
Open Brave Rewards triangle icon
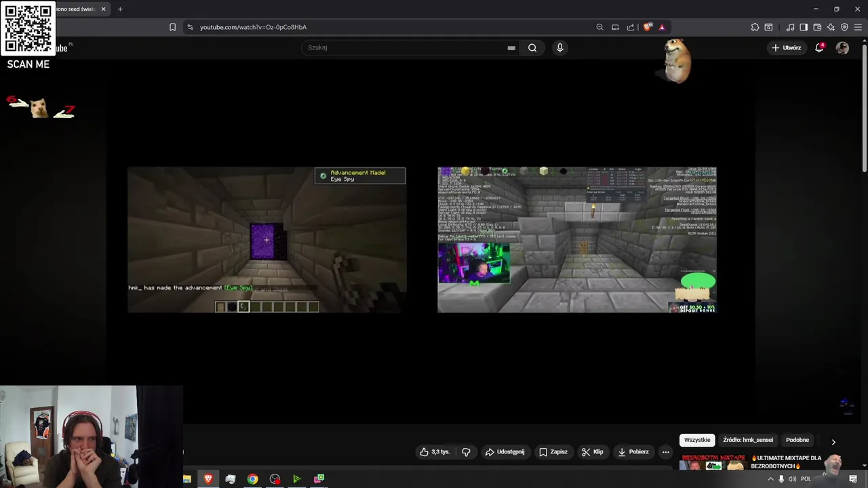(662, 27)
